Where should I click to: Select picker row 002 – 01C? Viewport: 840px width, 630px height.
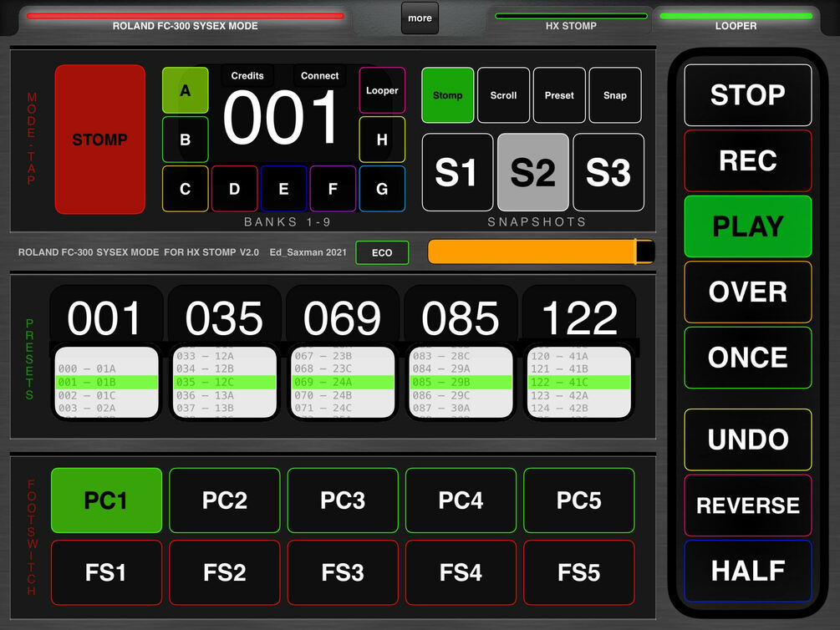pyautogui.click(x=107, y=395)
